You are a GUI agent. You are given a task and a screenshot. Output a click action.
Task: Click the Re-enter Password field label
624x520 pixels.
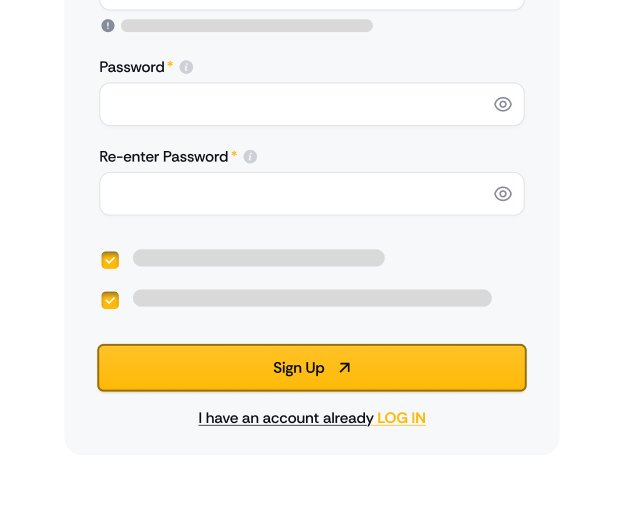[x=164, y=157]
